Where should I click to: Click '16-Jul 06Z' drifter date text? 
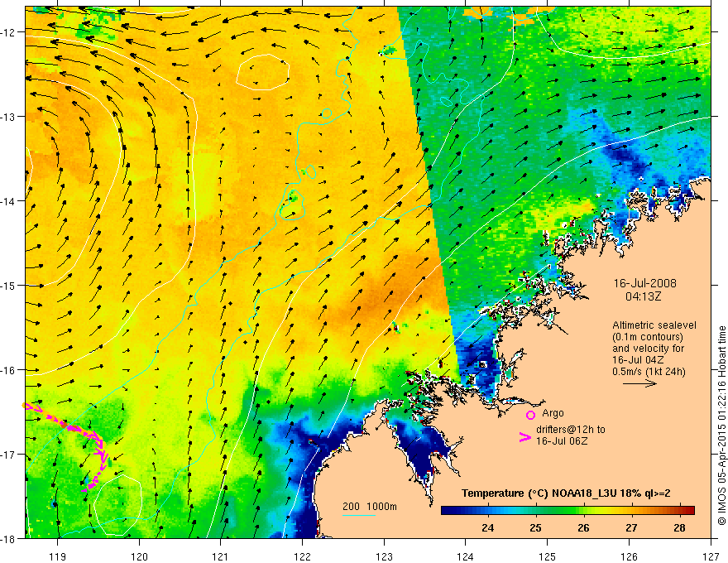(562, 440)
